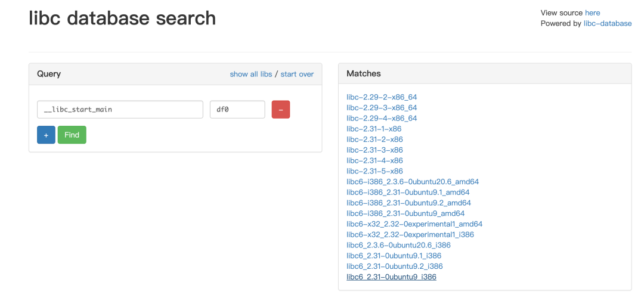Select libc6-i386_2.31-0ubuntu9.2_amd64 match
This screenshot has height=304, width=644.
(408, 203)
